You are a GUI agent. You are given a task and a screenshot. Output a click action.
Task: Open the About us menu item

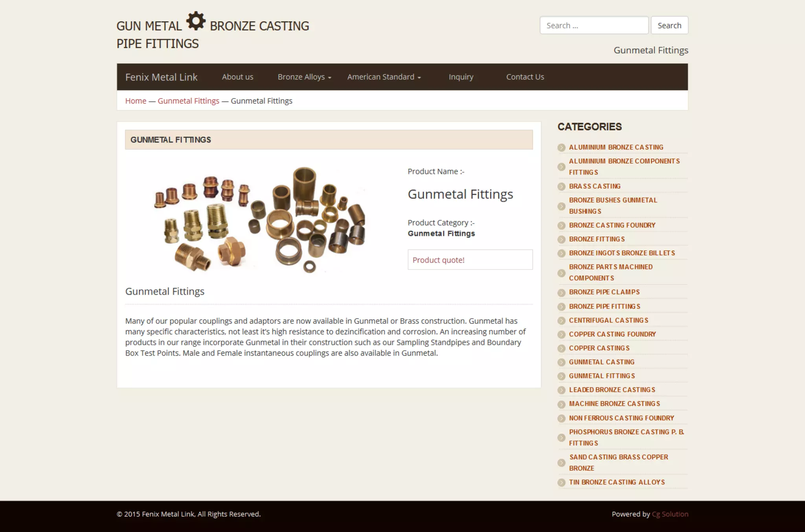point(237,77)
